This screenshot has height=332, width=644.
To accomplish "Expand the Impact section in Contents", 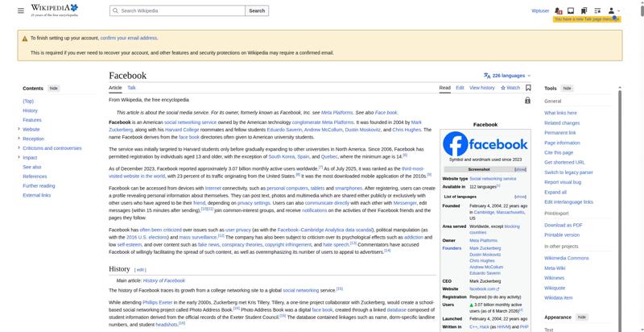I will 19,157.
